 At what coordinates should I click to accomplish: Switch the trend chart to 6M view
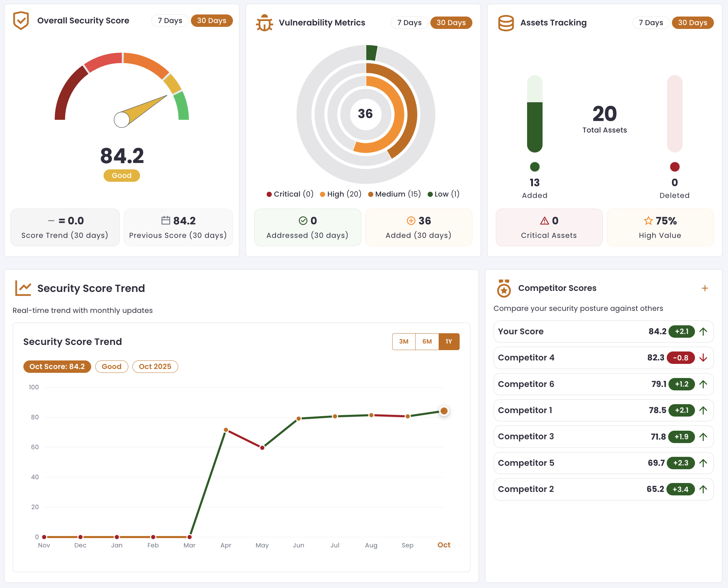(427, 341)
